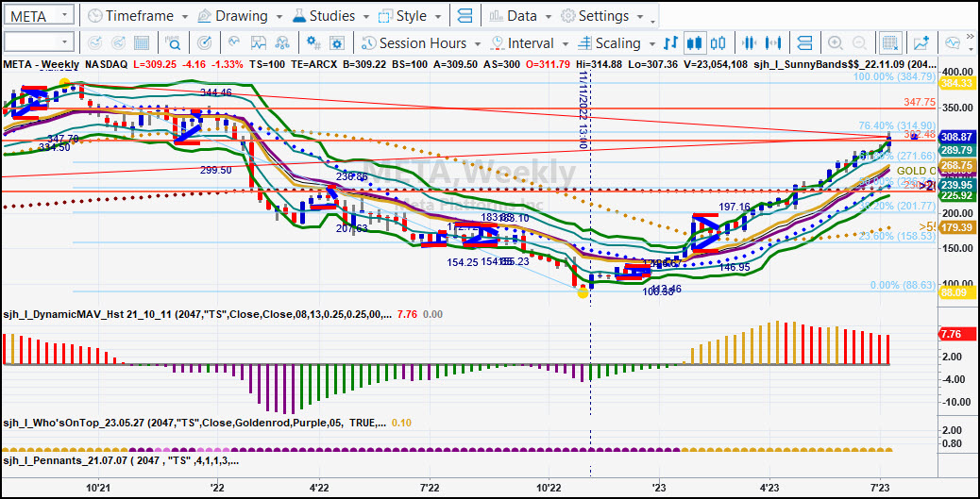980x499 pixels.
Task: Expand the Timeframe dropdown arrow
Action: coord(184,17)
